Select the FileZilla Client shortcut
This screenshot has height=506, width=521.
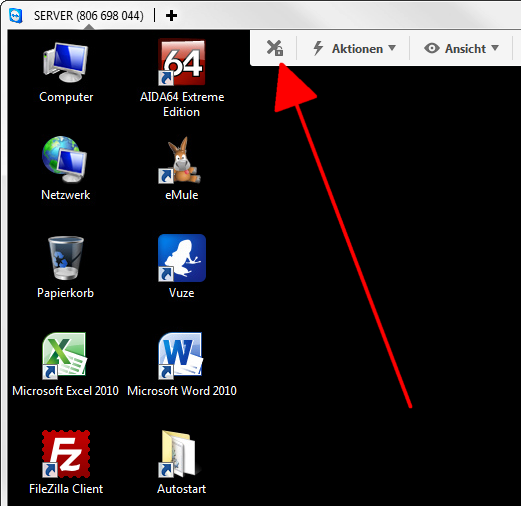tap(66, 454)
